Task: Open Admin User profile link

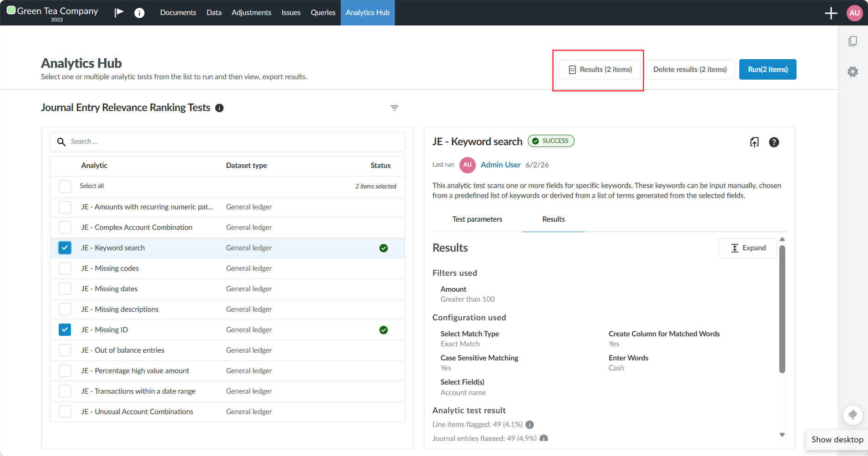Action: click(x=500, y=165)
